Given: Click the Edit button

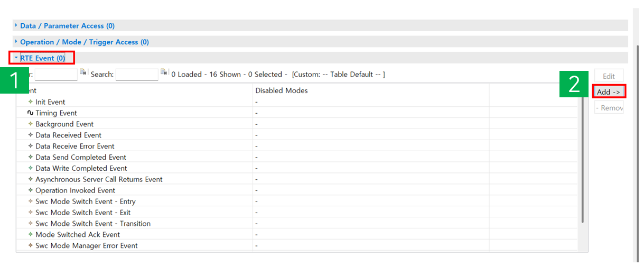Looking at the screenshot, I should pos(609,76).
